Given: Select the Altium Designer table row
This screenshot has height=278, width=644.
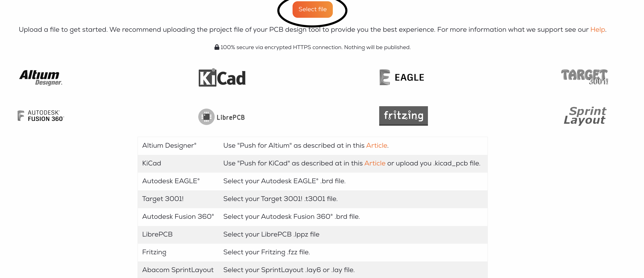Looking at the screenshot, I should 312,145.
